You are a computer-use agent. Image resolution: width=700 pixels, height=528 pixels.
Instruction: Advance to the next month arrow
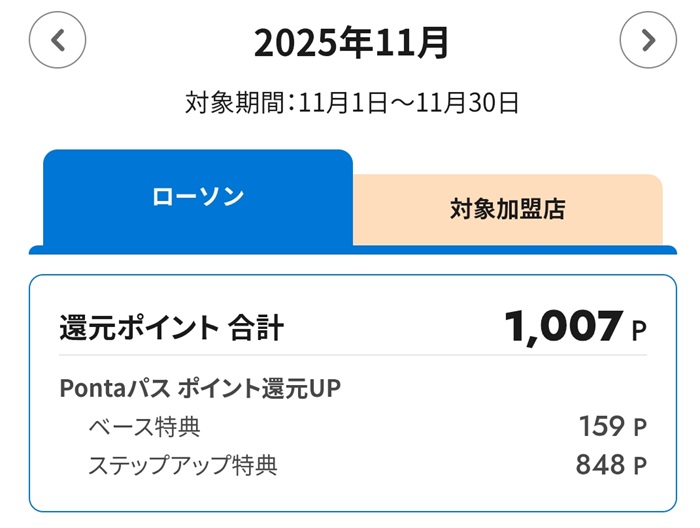648,40
